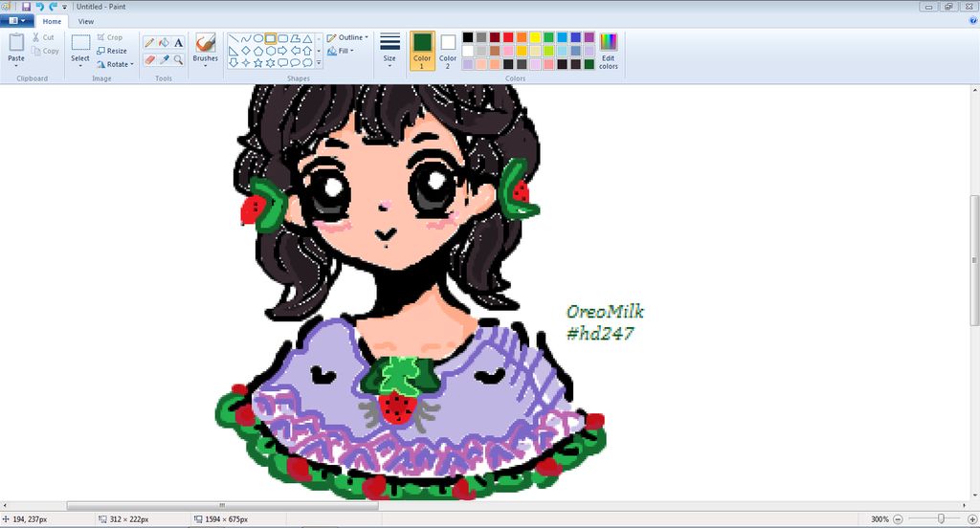Open the blue Paint file menu button
980x528 pixels.
pyautogui.click(x=17, y=21)
